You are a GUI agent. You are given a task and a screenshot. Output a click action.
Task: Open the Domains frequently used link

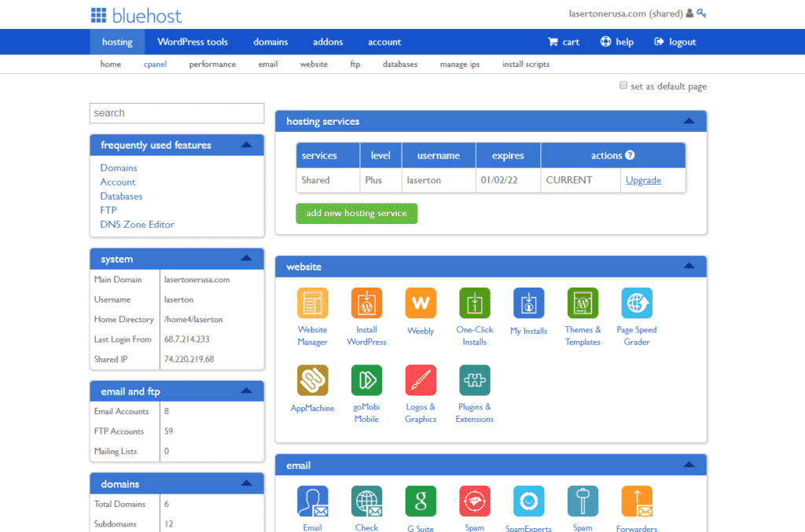coord(119,167)
